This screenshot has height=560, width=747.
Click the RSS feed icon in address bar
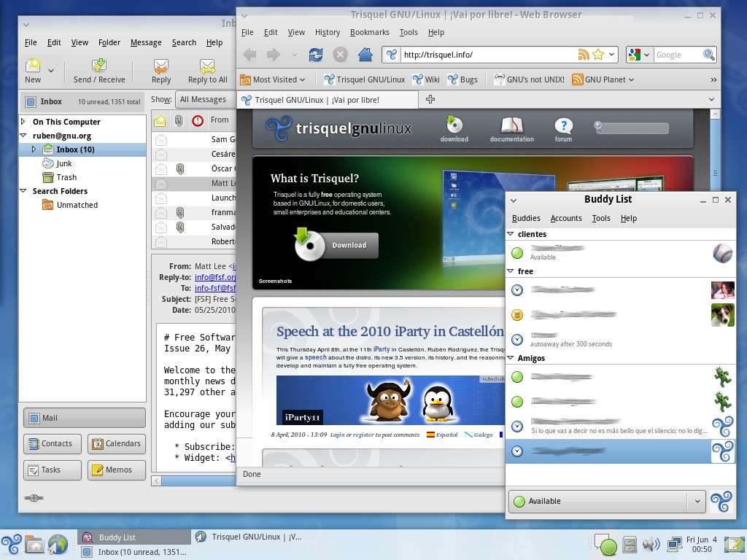click(584, 54)
